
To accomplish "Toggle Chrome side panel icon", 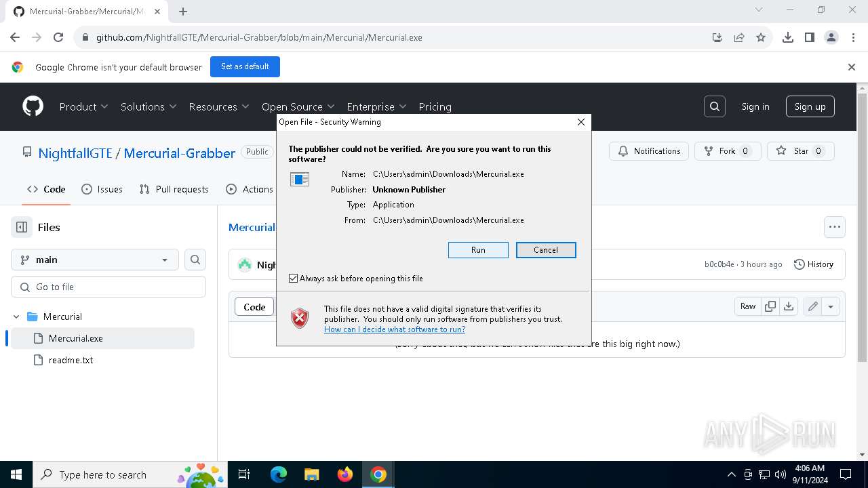I will click(810, 37).
